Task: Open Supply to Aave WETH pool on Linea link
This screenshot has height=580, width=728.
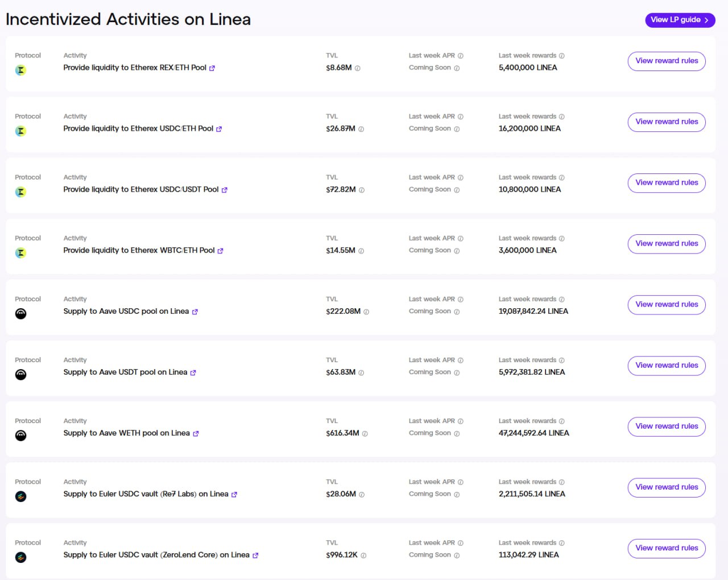Action: (x=127, y=433)
